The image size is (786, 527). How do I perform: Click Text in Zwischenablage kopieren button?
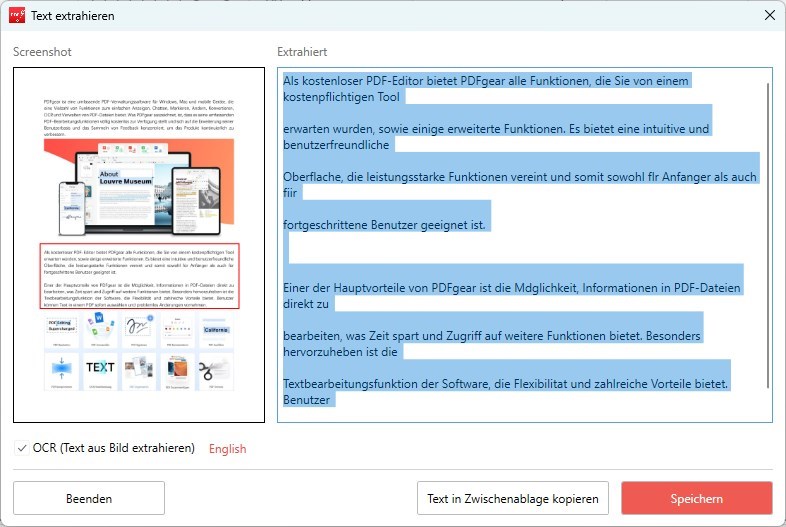click(x=513, y=498)
